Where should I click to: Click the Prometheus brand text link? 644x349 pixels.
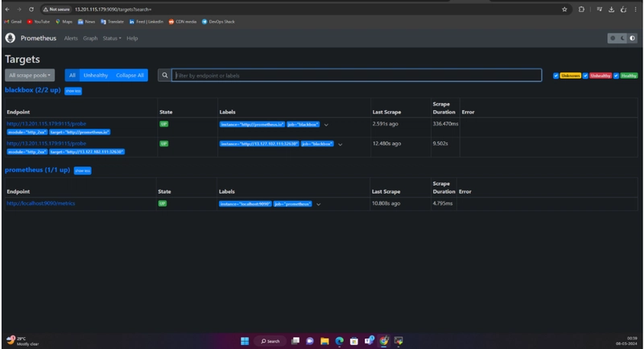pos(38,38)
